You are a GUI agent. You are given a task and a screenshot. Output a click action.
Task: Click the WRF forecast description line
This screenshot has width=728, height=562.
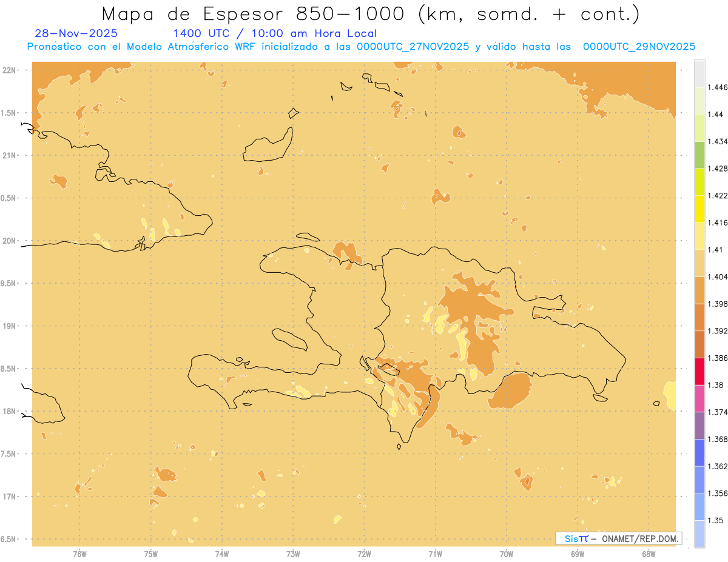click(361, 47)
